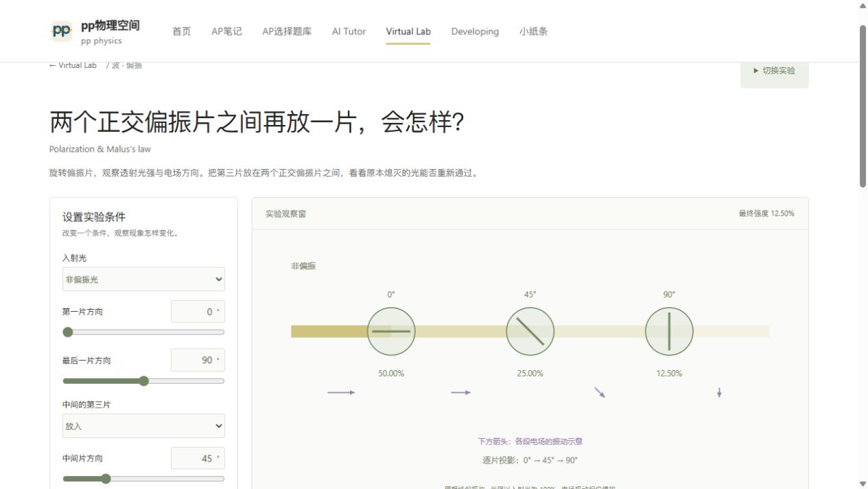
Task: Select the Virtual Lab tab
Action: point(408,32)
